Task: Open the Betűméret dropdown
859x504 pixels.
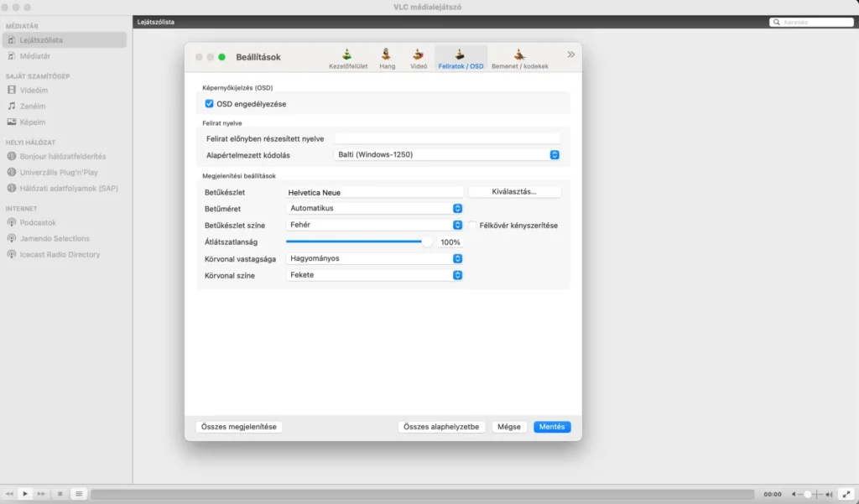Action: [x=374, y=208]
